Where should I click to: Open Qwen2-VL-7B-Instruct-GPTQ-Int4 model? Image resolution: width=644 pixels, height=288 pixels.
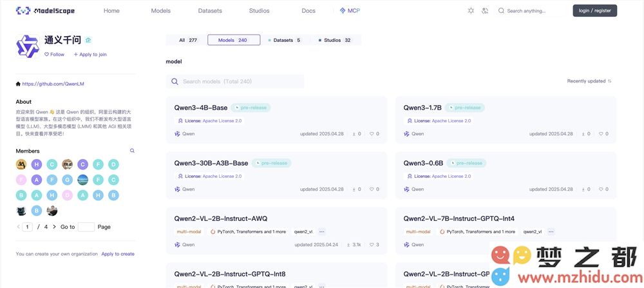click(459, 218)
